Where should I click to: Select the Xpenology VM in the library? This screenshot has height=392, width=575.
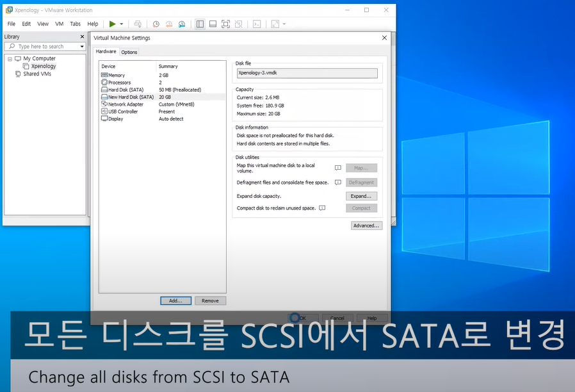coord(44,66)
